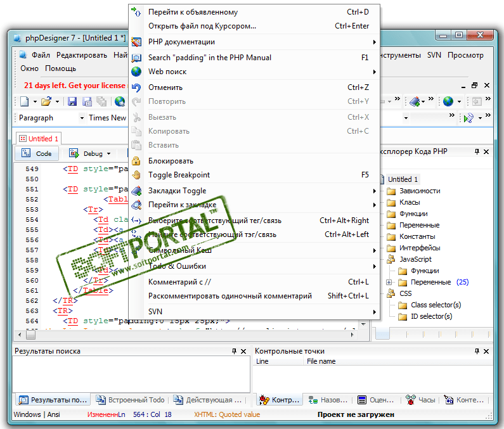Open the Оцен... evaluation tab
Screen dimensions: 504x429
(x=375, y=400)
